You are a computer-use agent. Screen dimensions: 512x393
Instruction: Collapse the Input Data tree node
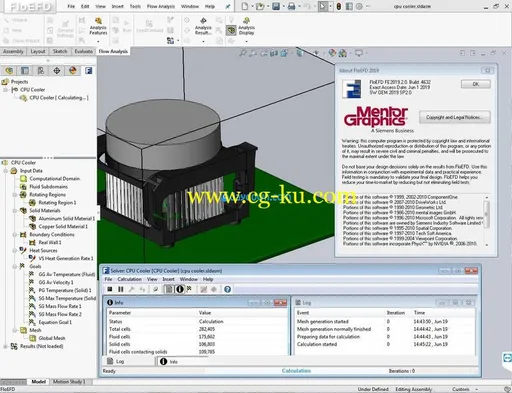click(6, 171)
